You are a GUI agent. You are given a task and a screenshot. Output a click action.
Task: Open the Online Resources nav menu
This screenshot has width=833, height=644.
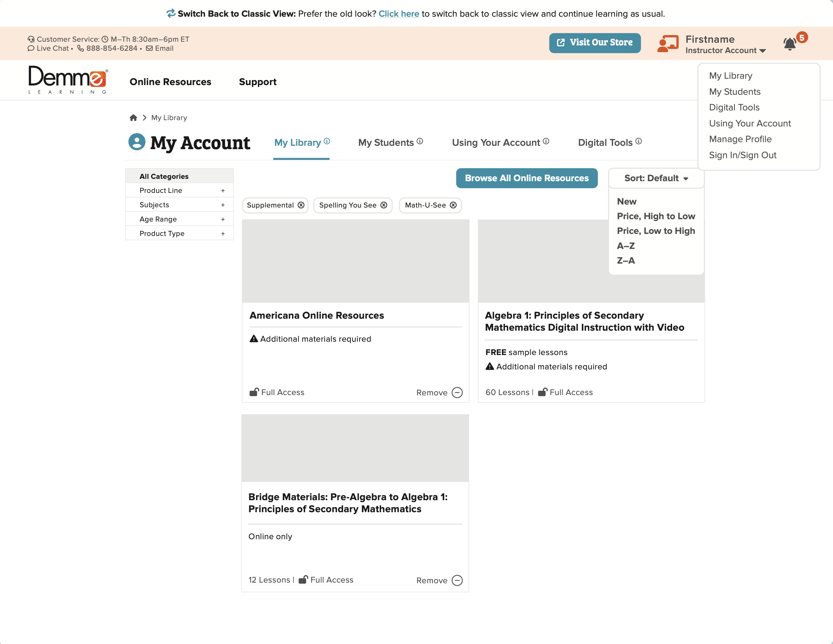[170, 82]
